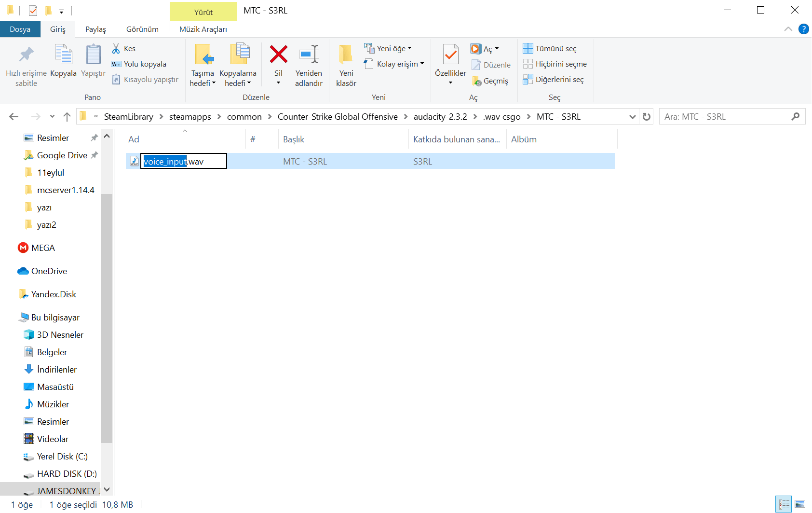The width and height of the screenshot is (812, 513).
Task: Switch to large icons view in status bar
Action: click(x=800, y=504)
